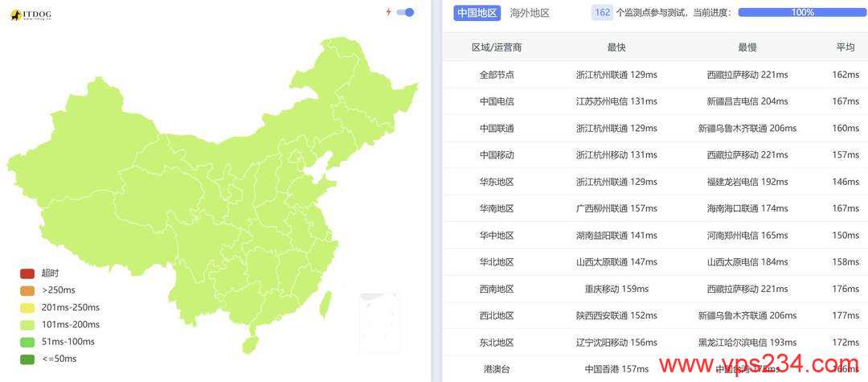
Task: Click the ITDOG logo
Action: click(31, 14)
